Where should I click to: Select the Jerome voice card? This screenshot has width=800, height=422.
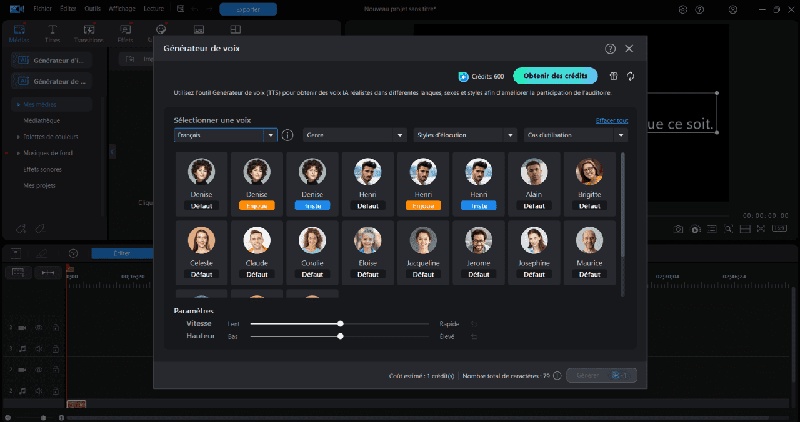tap(478, 252)
